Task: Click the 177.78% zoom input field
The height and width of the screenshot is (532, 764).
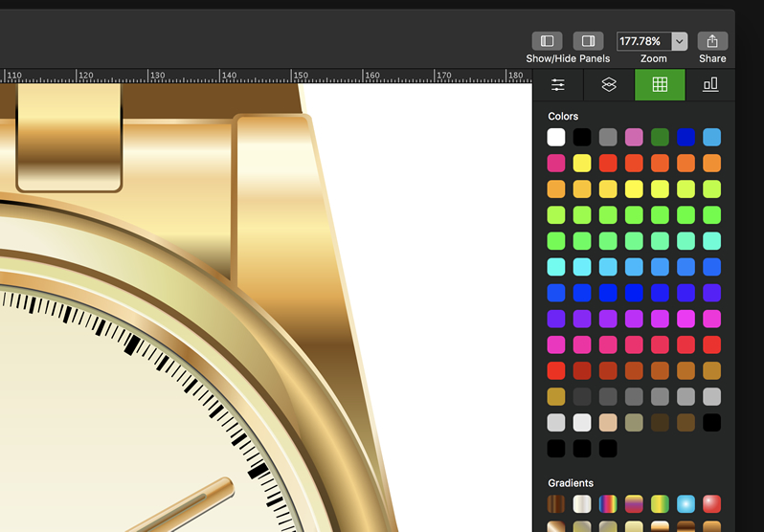Action: [x=643, y=41]
